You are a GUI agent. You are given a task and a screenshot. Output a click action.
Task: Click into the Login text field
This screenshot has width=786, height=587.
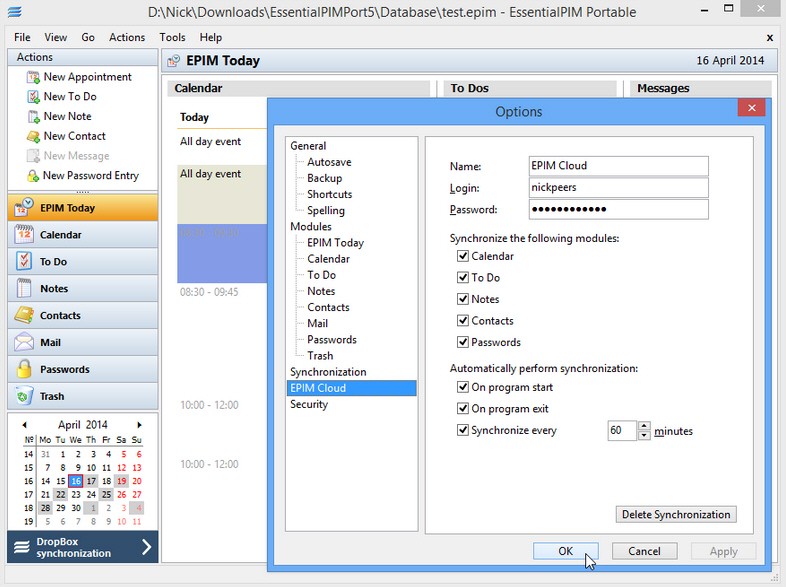[617, 187]
